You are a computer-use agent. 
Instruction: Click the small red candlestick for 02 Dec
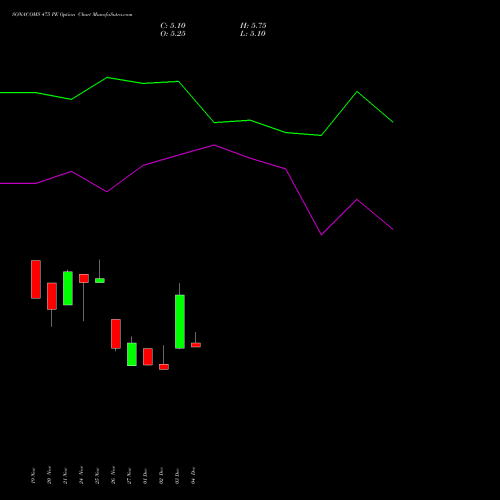[164, 367]
